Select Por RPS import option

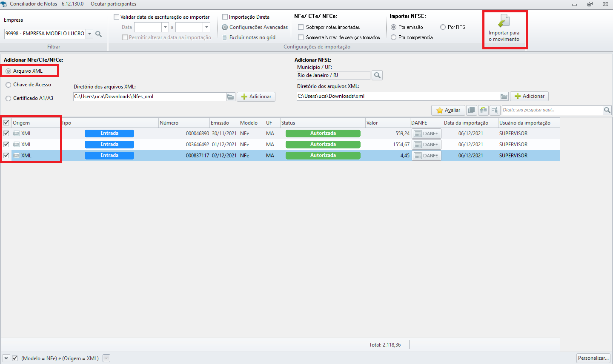(443, 27)
